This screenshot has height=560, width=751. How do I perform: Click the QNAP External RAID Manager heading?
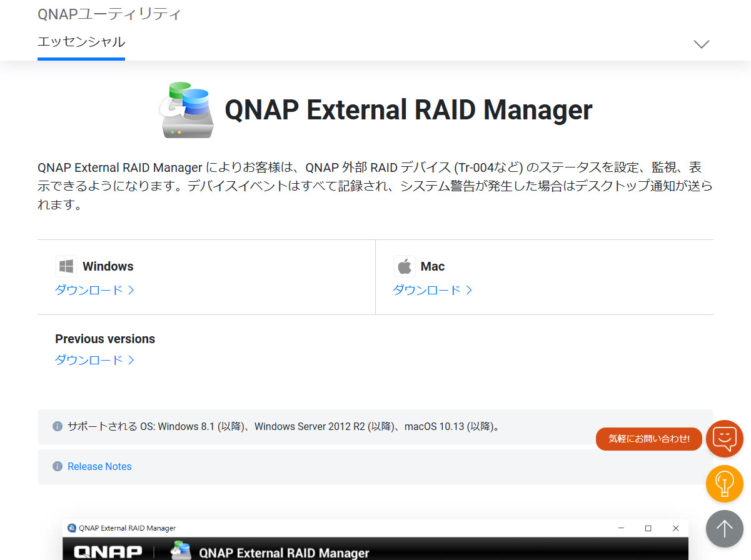(x=408, y=110)
